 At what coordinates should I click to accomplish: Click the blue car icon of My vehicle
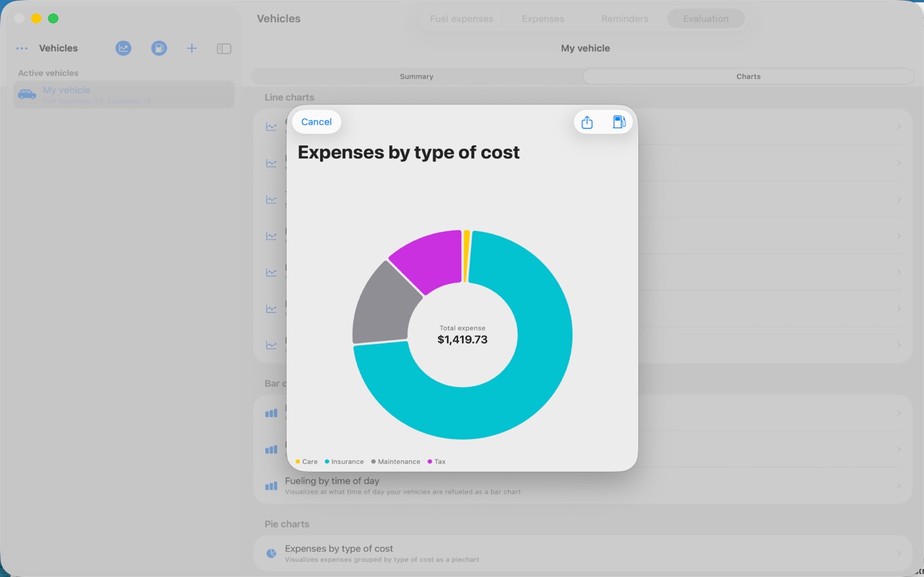point(27,94)
